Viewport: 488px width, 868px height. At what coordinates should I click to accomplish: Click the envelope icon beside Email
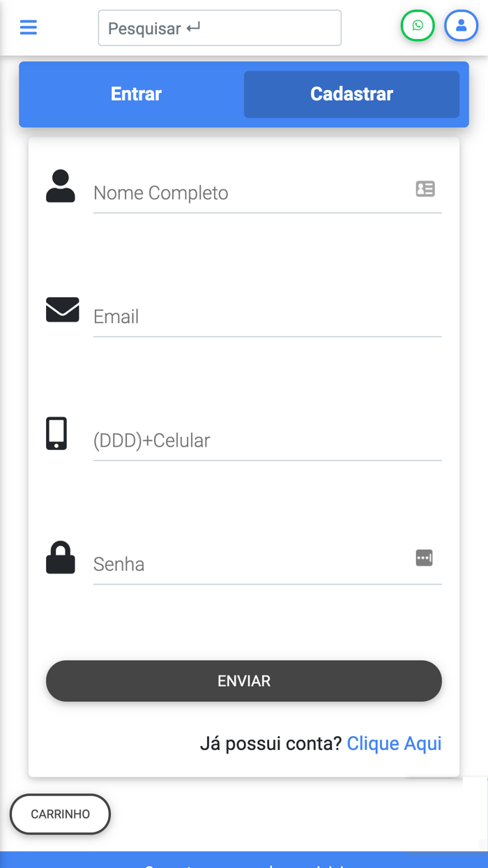[x=62, y=310]
